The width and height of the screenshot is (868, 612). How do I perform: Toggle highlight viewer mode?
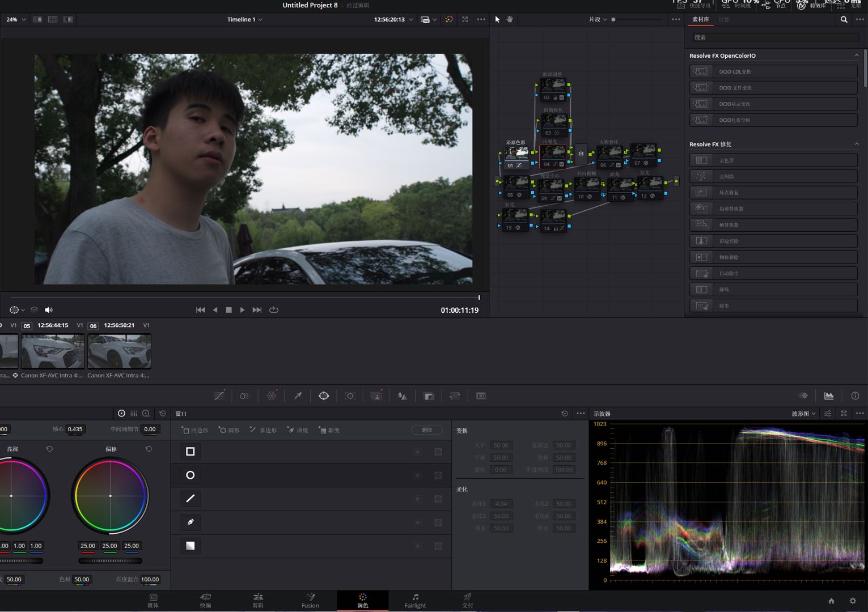pos(68,19)
